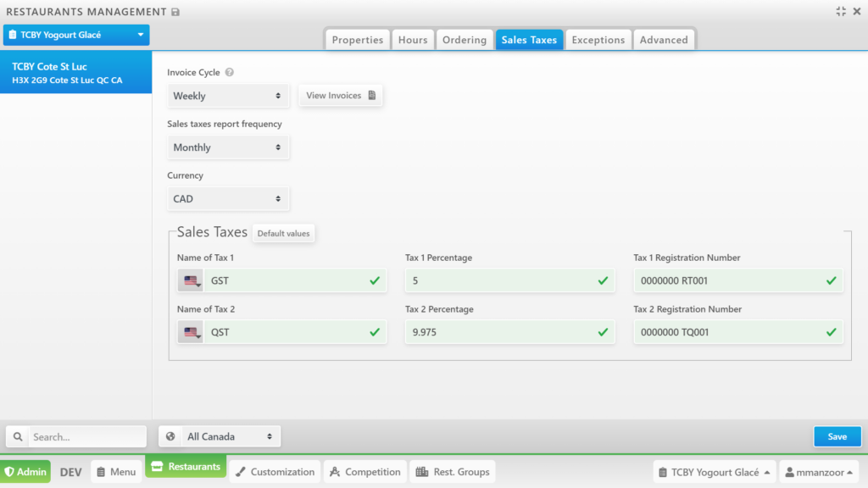Select TCBY Cote St Luc restaurant entry
868x488 pixels.
(x=75, y=73)
